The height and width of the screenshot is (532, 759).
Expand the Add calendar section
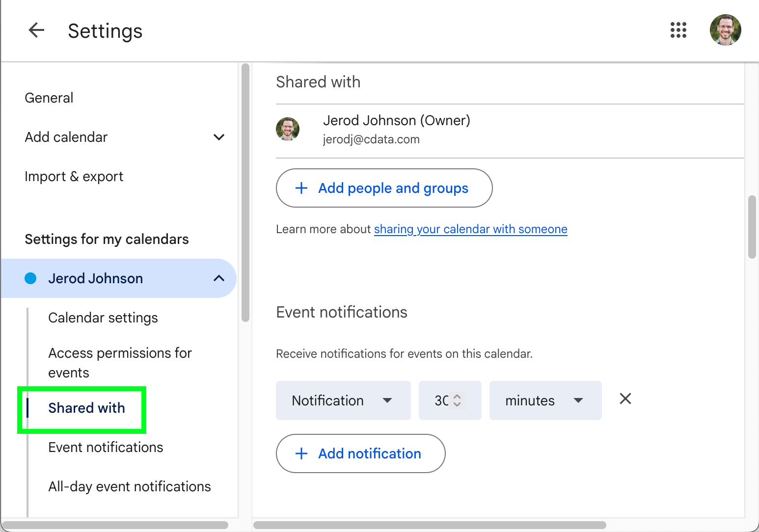[x=219, y=137]
